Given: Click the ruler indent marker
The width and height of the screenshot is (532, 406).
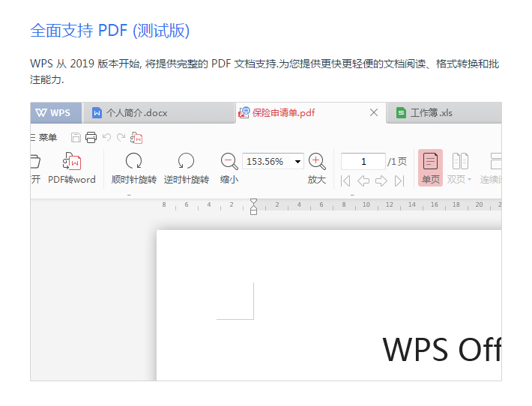Looking at the screenshot, I should coord(253,207).
